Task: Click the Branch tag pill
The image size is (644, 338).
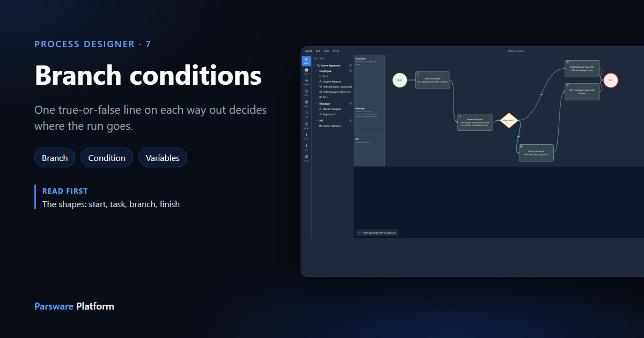Action: coord(55,158)
